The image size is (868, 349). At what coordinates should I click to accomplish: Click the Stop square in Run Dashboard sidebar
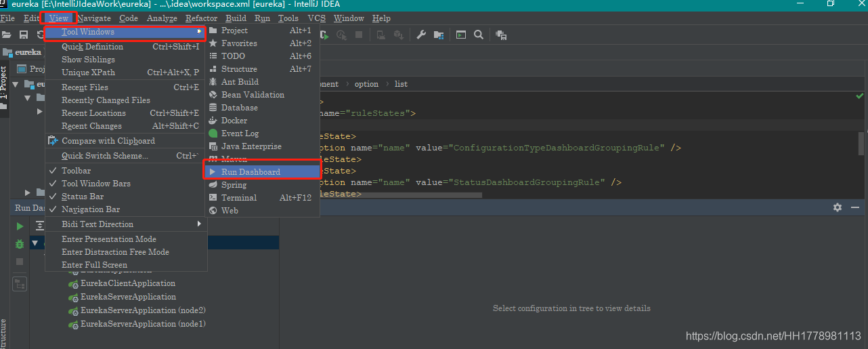pos(20,262)
